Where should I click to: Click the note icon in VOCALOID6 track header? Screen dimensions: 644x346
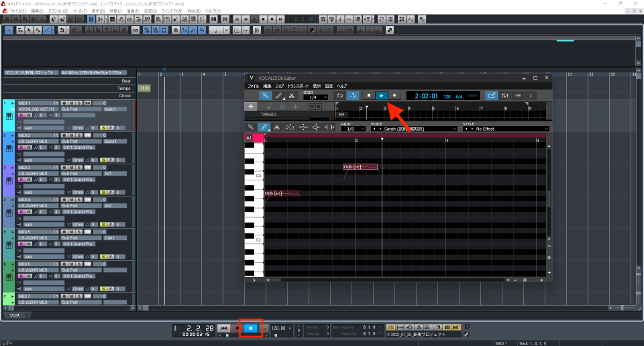point(269,107)
